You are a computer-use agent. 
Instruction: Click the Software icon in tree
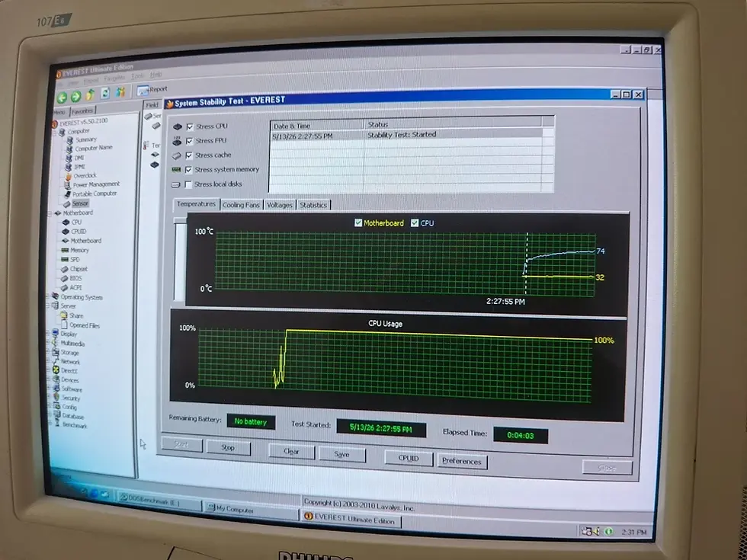[x=56, y=389]
